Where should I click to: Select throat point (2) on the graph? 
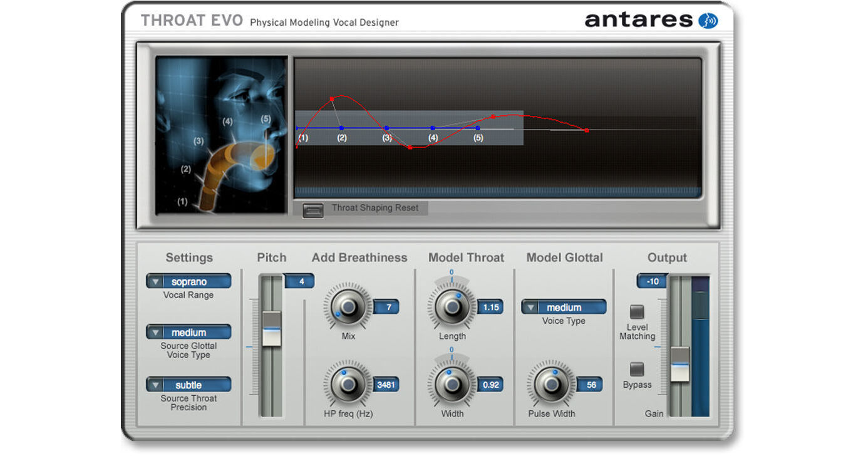pyautogui.click(x=341, y=128)
